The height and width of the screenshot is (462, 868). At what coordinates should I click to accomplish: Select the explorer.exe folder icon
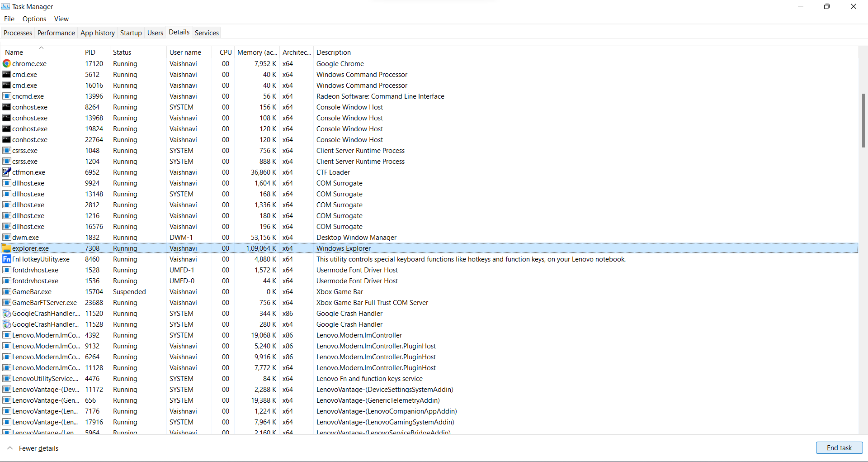click(6, 248)
